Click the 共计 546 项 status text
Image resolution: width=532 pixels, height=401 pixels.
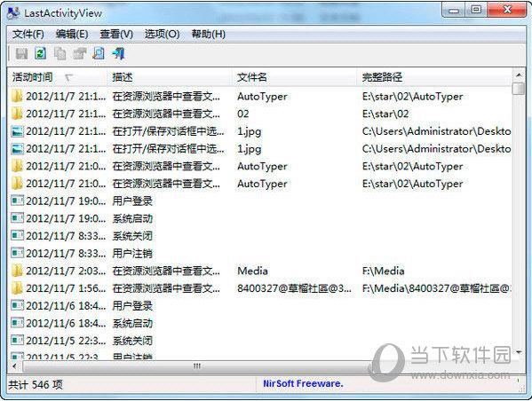36,384
